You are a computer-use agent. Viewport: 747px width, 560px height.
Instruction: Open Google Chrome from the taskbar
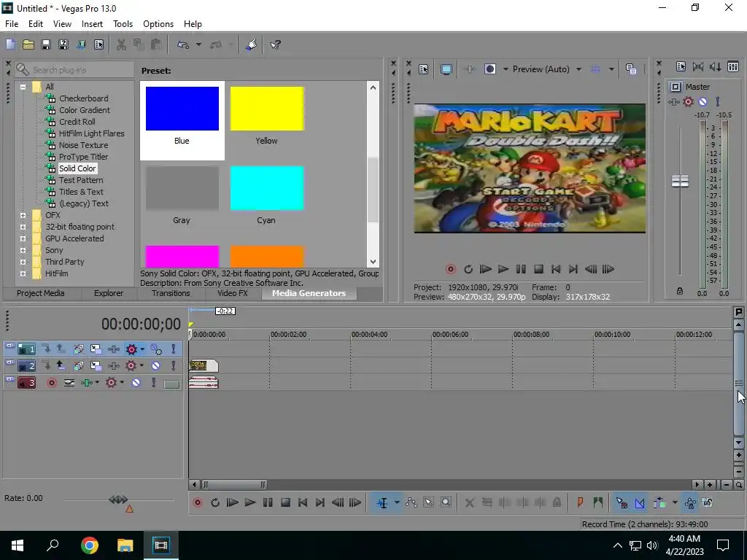click(x=90, y=545)
